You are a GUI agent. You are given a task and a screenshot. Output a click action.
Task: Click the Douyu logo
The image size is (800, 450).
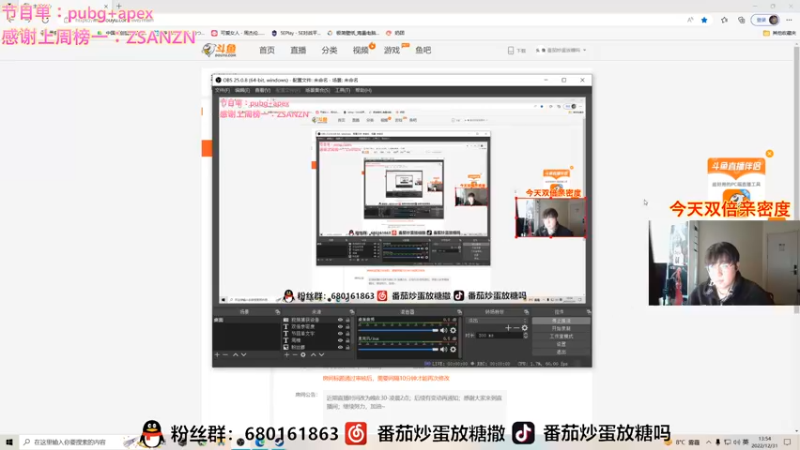pyautogui.click(x=220, y=50)
